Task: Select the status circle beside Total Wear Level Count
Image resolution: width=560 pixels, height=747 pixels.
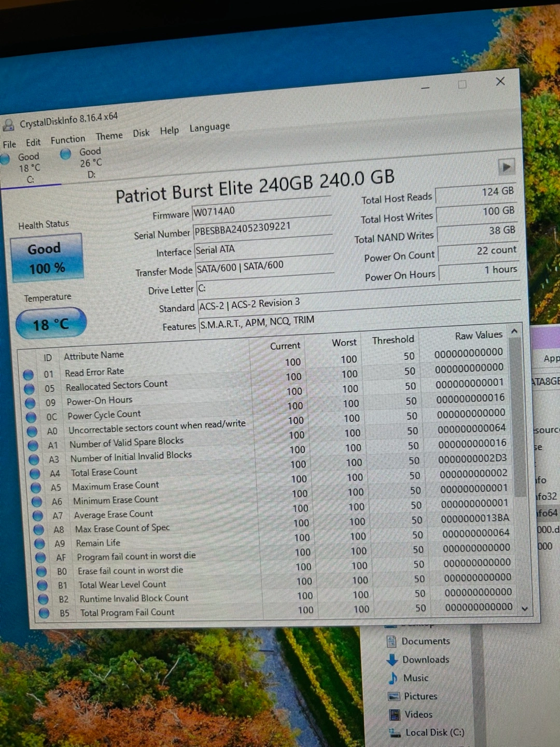Action: tap(43, 586)
